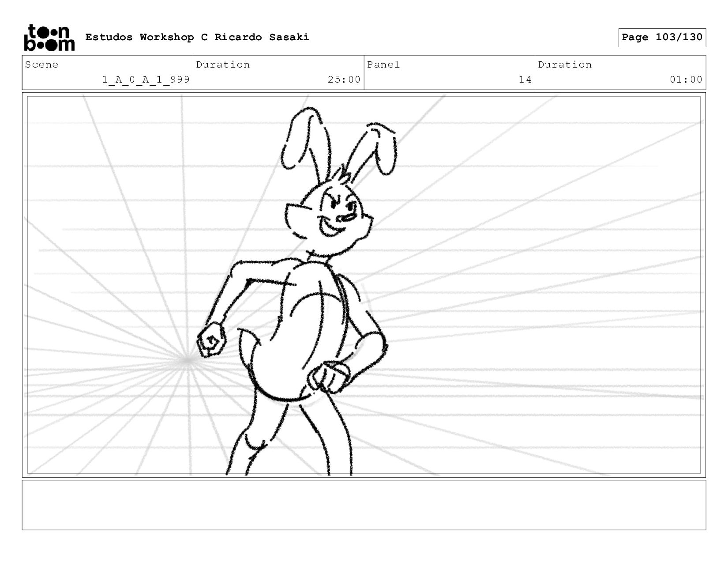Click the 'Panel' header label
This screenshot has height=563, width=728.
pos(383,64)
